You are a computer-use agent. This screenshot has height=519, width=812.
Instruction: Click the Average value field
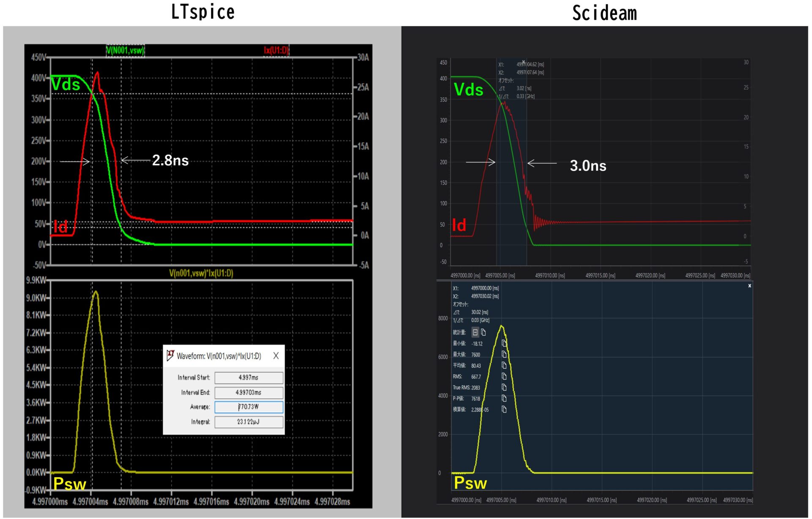point(249,407)
